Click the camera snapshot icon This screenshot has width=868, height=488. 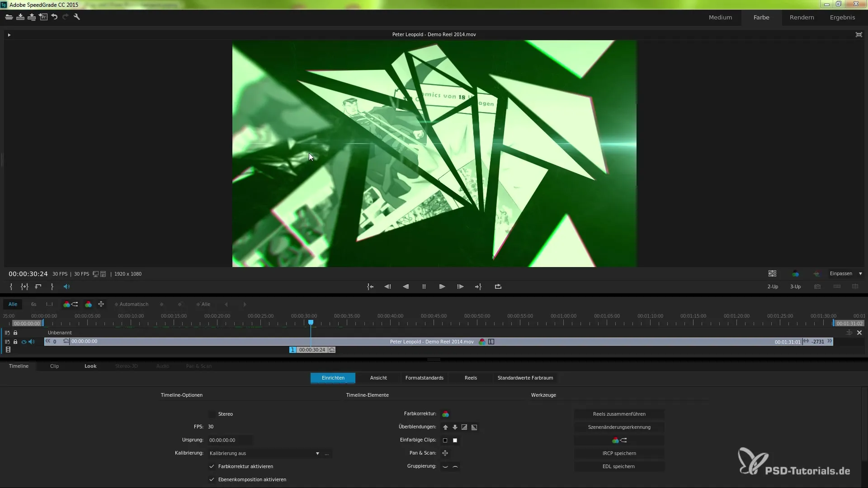[817, 286]
